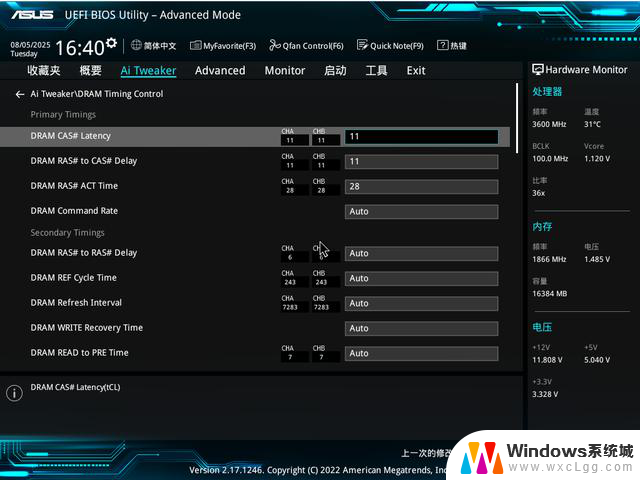Click DRAM RAS# to CAS# Delay field
Screen dimensions: 640x480
pyautogui.click(x=421, y=162)
